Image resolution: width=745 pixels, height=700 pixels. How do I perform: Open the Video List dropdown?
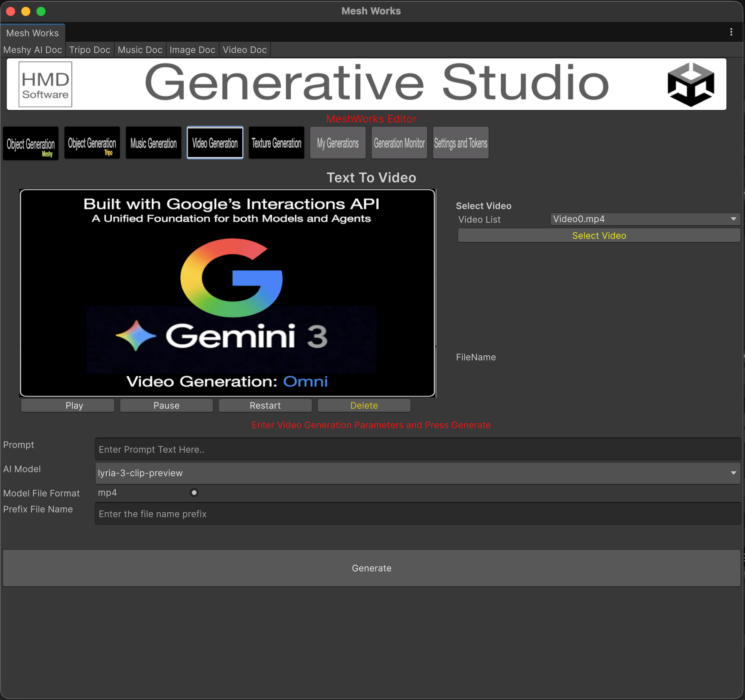[x=645, y=219]
